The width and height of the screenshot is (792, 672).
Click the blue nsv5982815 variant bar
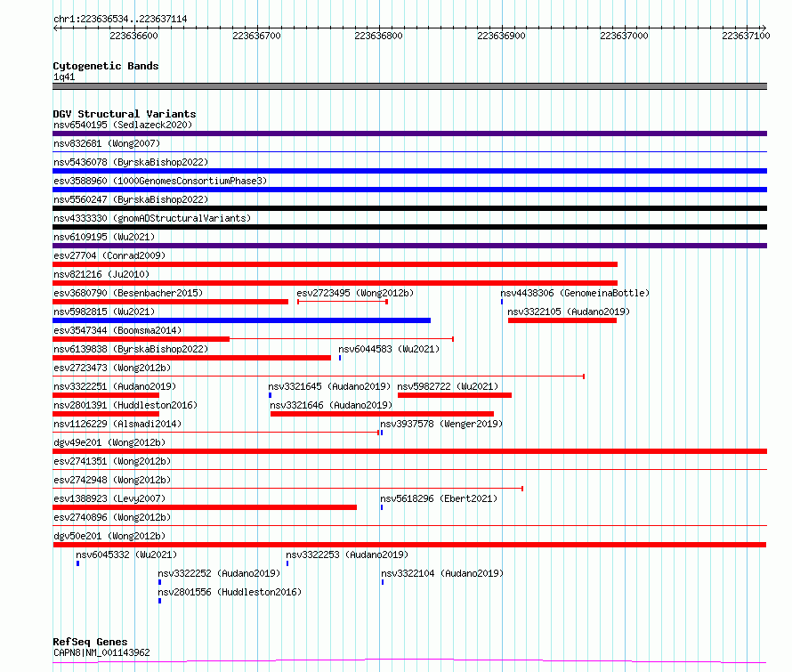click(241, 320)
